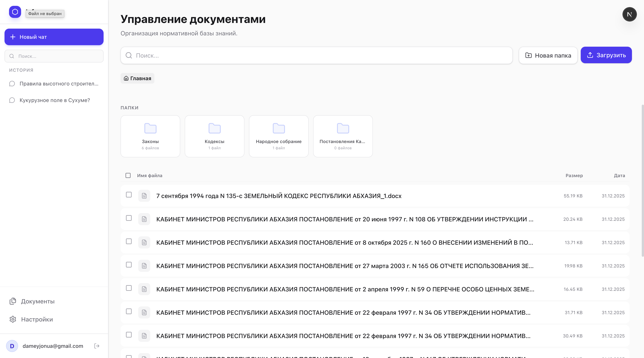Image resolution: width=644 pixels, height=358 pixels.
Task: Open the Документы section in sidebar
Action: click(37, 301)
